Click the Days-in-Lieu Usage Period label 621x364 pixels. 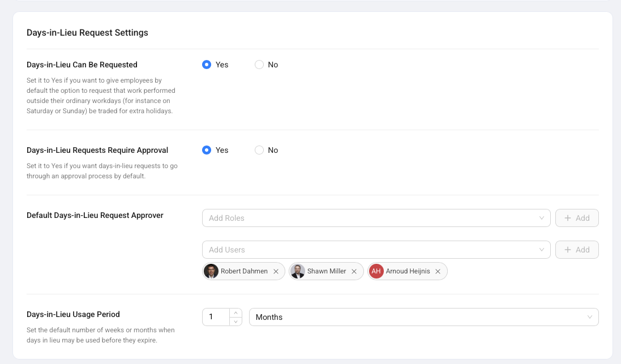(x=73, y=315)
